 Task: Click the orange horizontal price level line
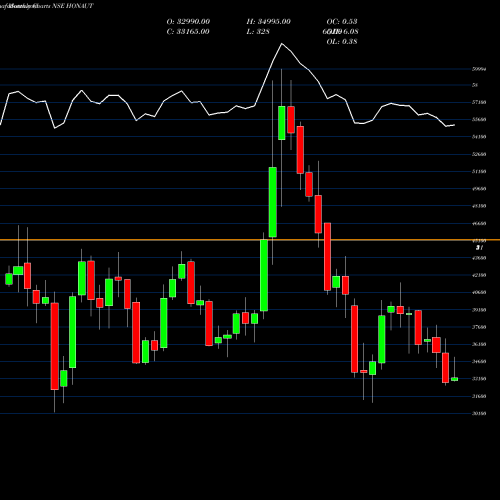click(250, 240)
